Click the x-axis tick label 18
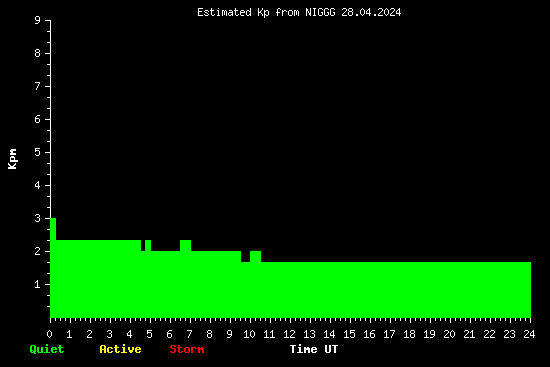The image size is (550, 367). (x=409, y=334)
